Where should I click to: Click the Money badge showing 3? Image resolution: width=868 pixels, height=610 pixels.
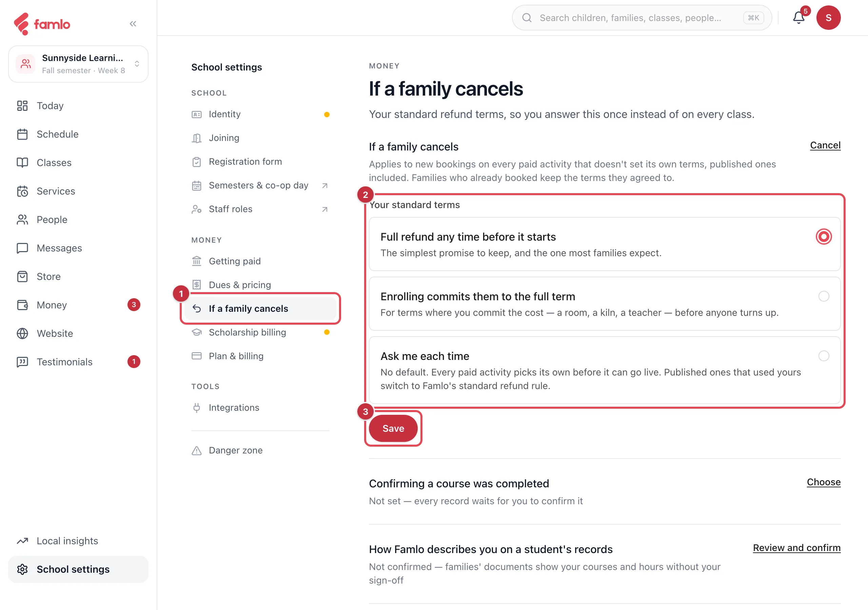(134, 305)
